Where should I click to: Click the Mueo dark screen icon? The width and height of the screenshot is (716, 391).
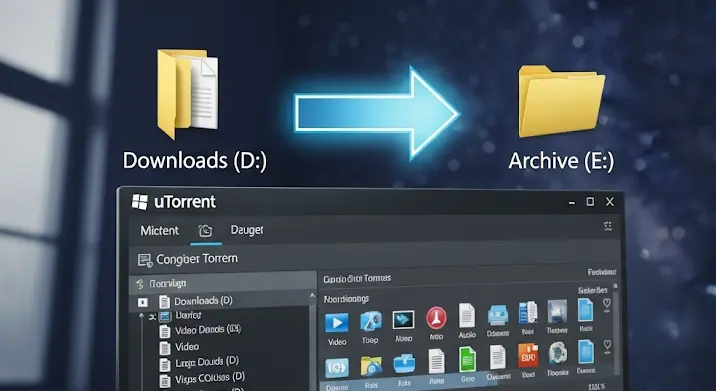pos(404,319)
